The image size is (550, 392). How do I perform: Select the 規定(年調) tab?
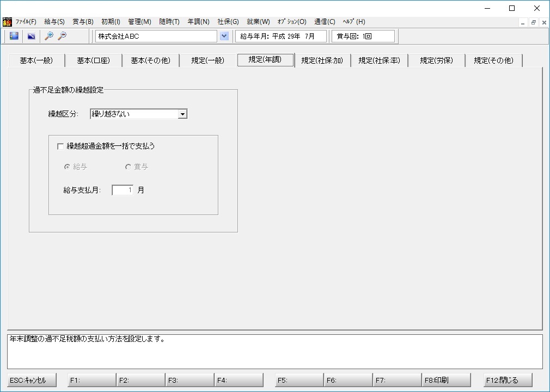(266, 59)
